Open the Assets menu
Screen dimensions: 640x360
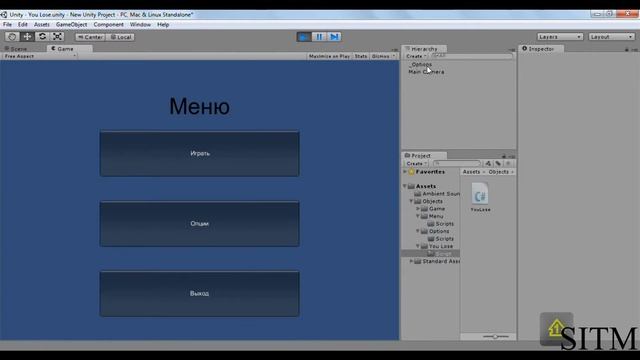pyautogui.click(x=42, y=25)
